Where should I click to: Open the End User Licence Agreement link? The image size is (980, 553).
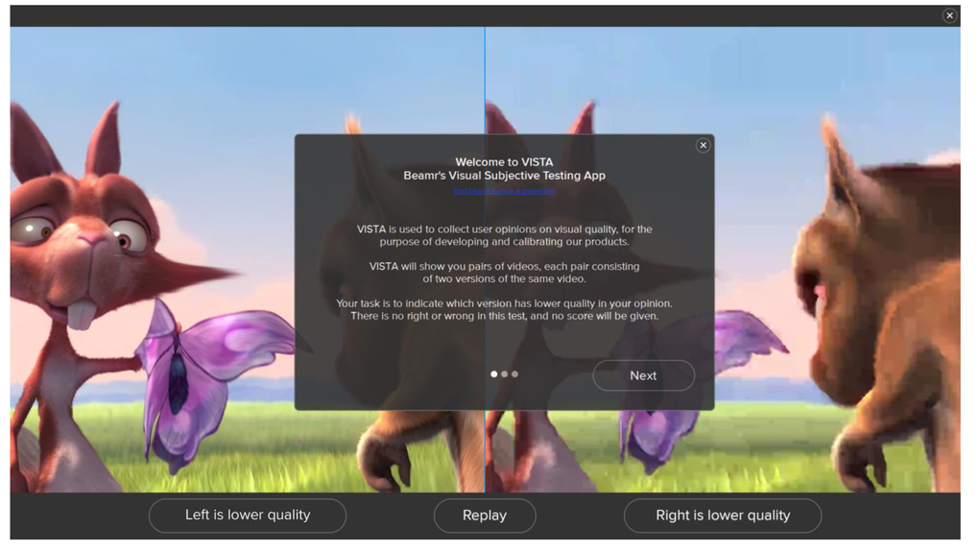click(504, 191)
